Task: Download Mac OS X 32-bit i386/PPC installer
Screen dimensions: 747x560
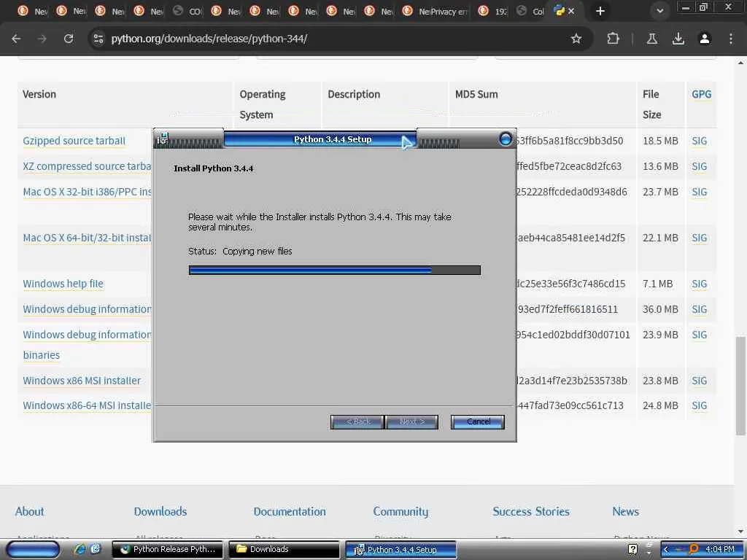Action: pyautogui.click(x=87, y=192)
